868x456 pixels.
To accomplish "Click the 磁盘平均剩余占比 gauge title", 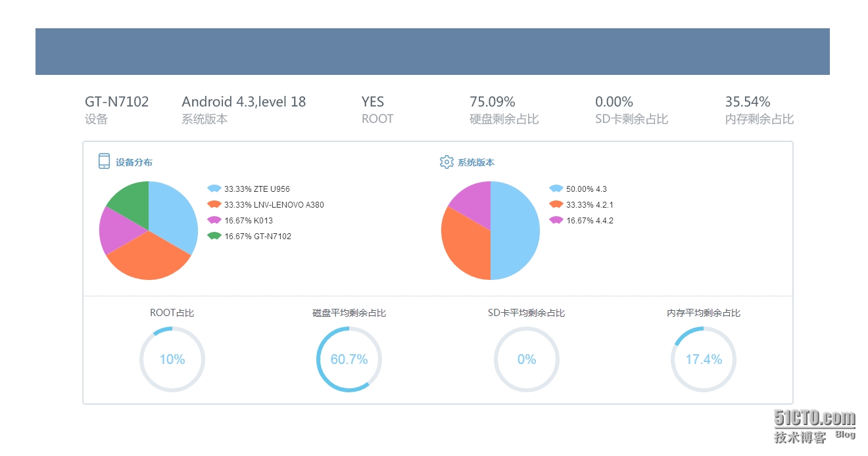I will coord(349,313).
